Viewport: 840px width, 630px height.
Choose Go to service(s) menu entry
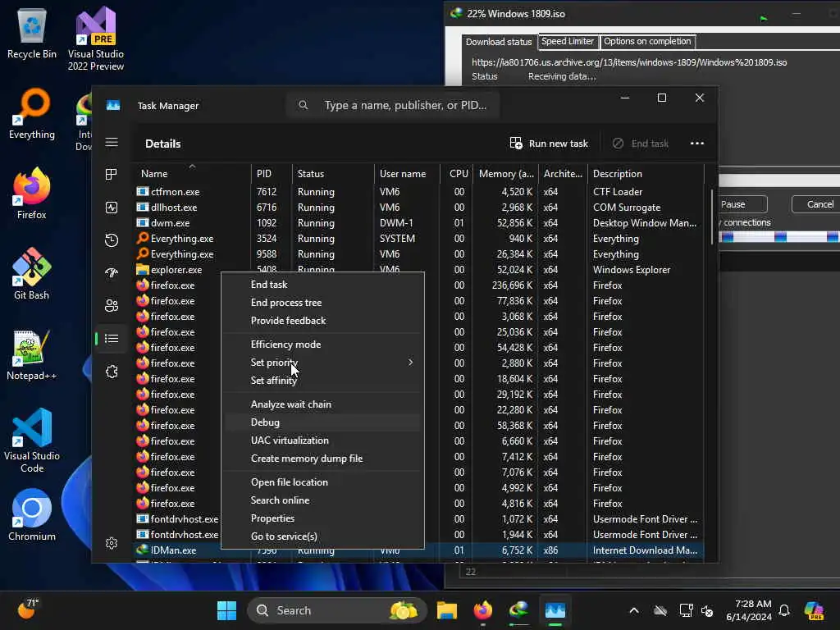[x=322, y=536]
